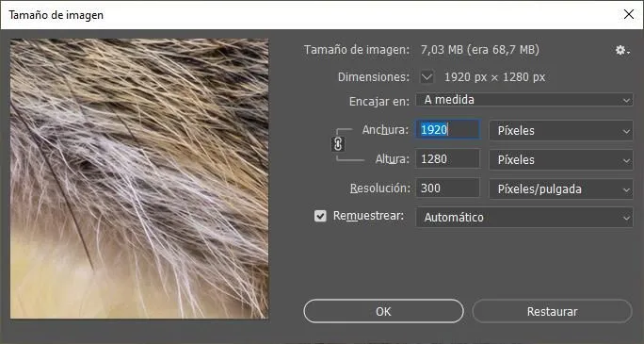Click the Restaurar button
This screenshot has height=344, width=644.
pyautogui.click(x=552, y=311)
